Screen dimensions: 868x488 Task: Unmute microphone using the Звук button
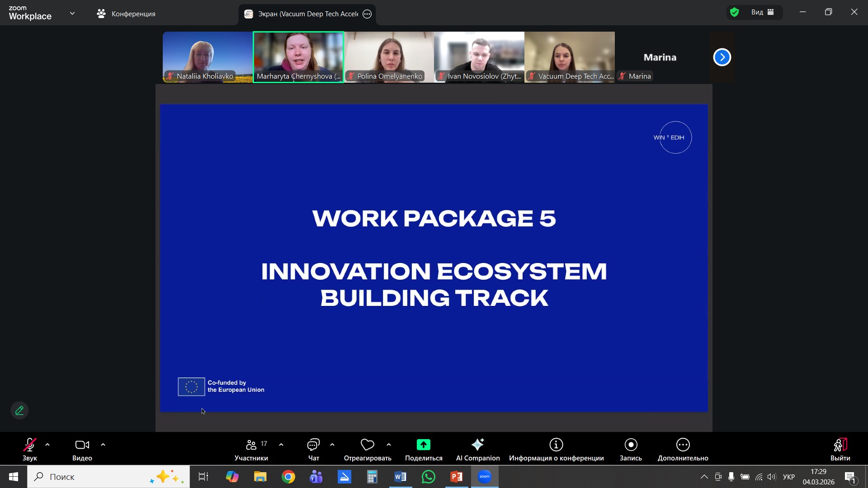tap(29, 445)
